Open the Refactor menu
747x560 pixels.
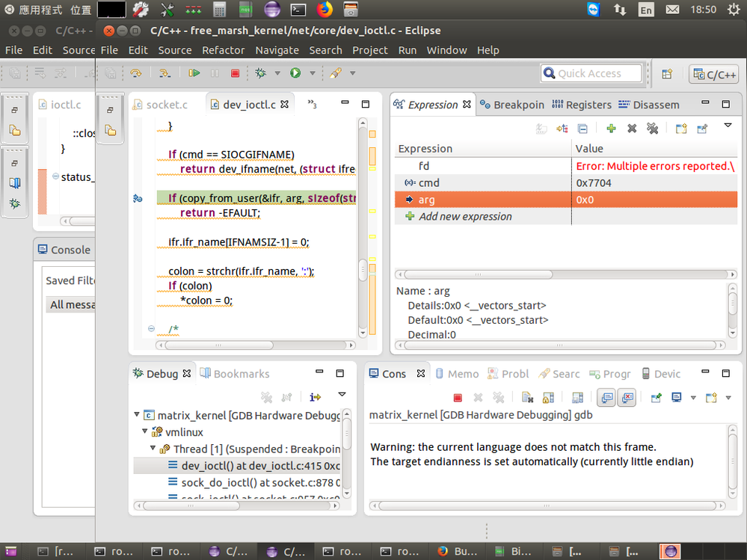[223, 51]
